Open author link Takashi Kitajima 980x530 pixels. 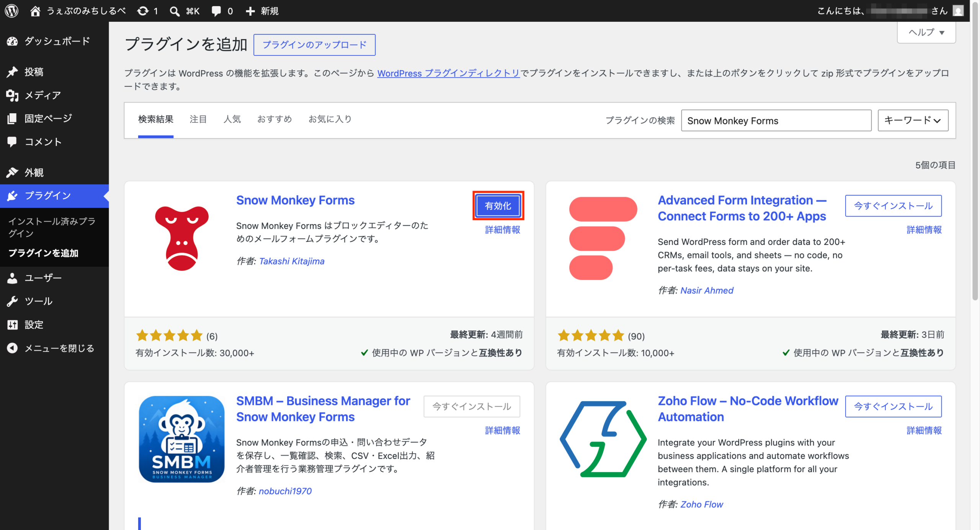coord(292,261)
